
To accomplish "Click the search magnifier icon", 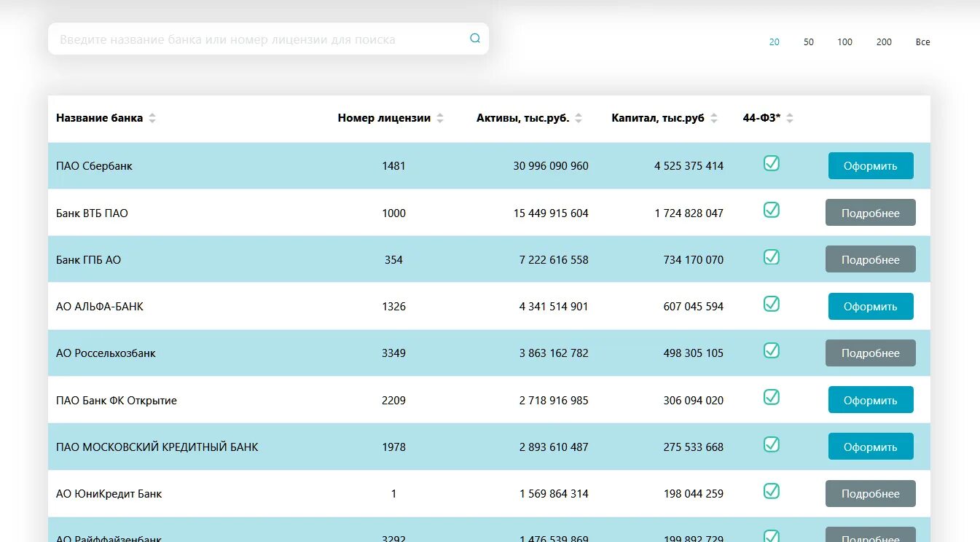I will point(475,39).
